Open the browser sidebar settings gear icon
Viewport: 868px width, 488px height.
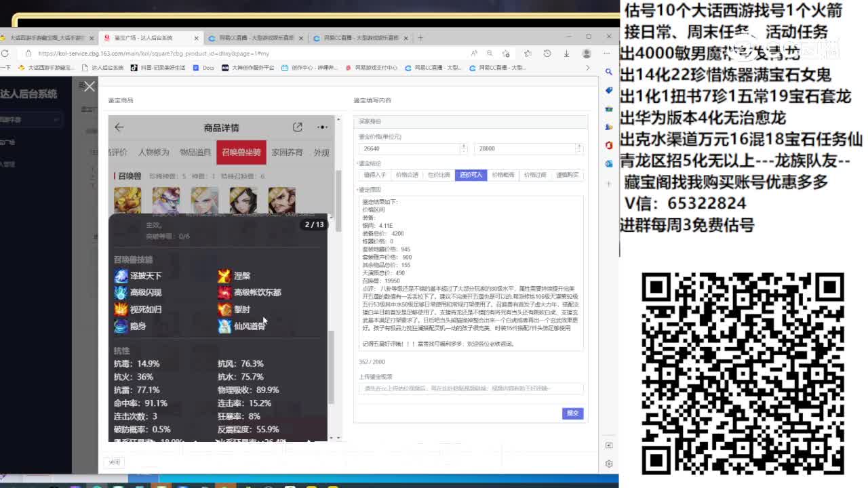pyautogui.click(x=609, y=464)
